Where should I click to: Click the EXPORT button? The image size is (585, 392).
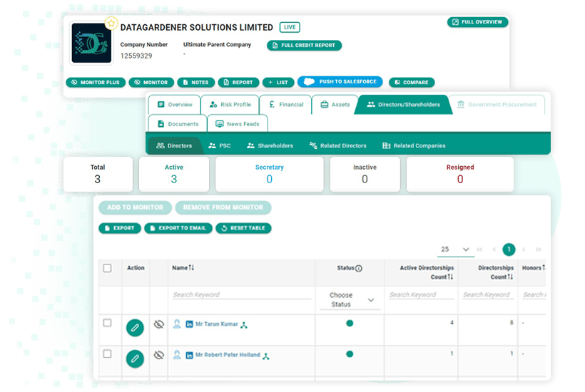point(120,228)
